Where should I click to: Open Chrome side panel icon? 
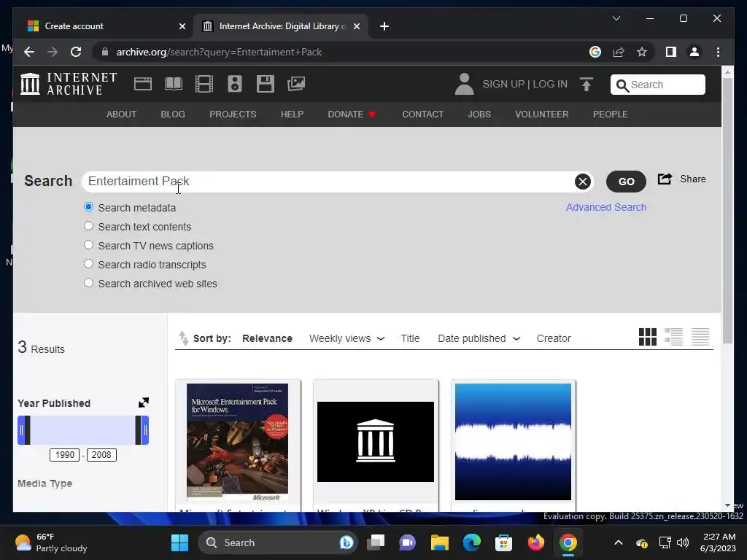(671, 52)
